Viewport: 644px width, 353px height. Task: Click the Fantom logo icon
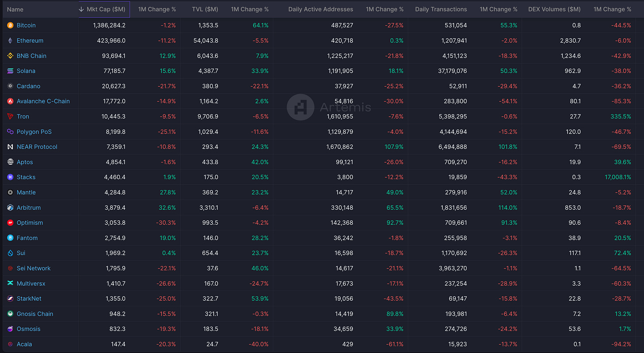tap(10, 238)
